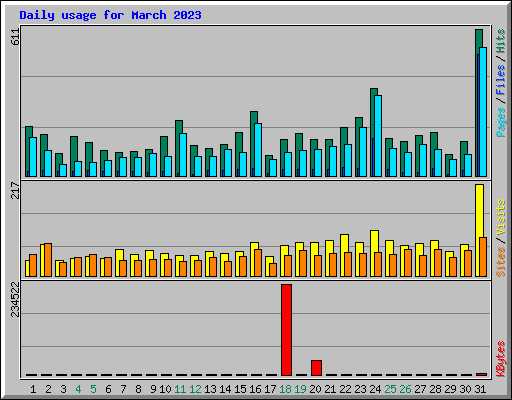Click the day 28 label on x-axis

click(x=435, y=389)
